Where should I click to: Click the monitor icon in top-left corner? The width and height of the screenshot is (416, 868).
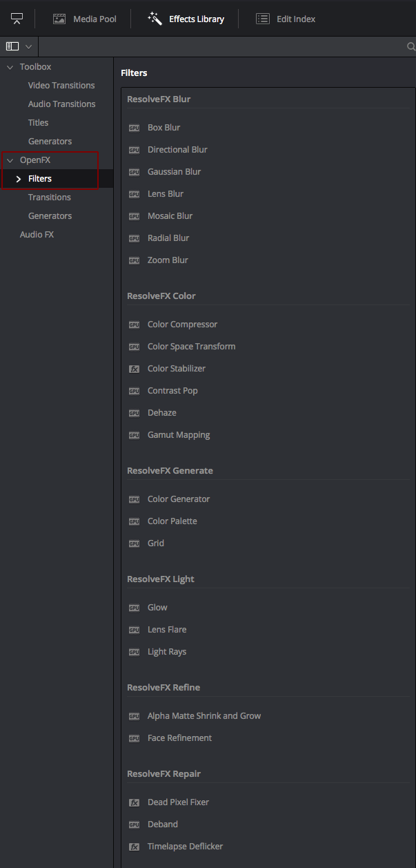(17, 19)
